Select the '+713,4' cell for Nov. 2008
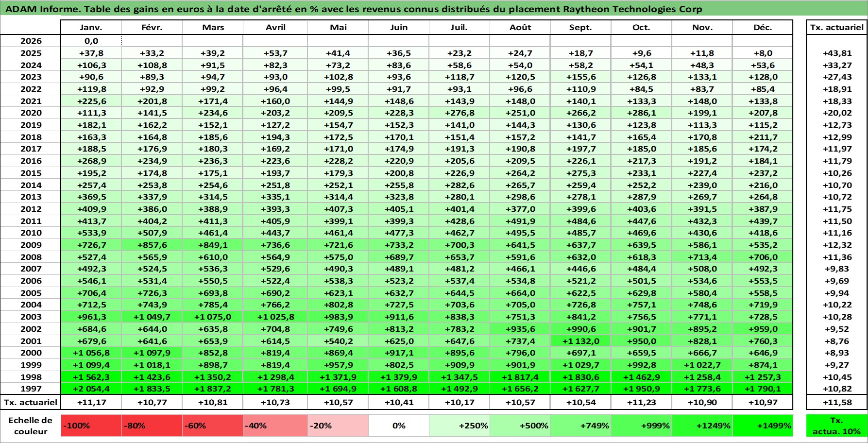This screenshot has width=868, height=443. click(x=702, y=257)
